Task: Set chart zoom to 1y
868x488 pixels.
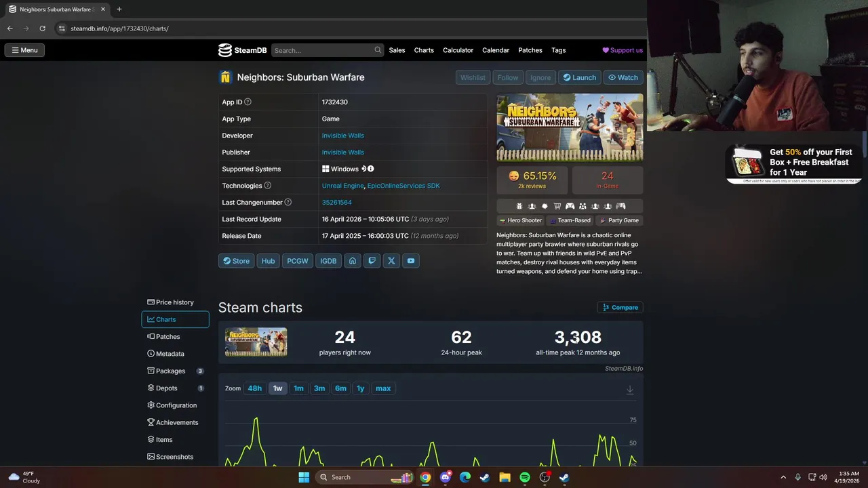Action: coord(361,388)
